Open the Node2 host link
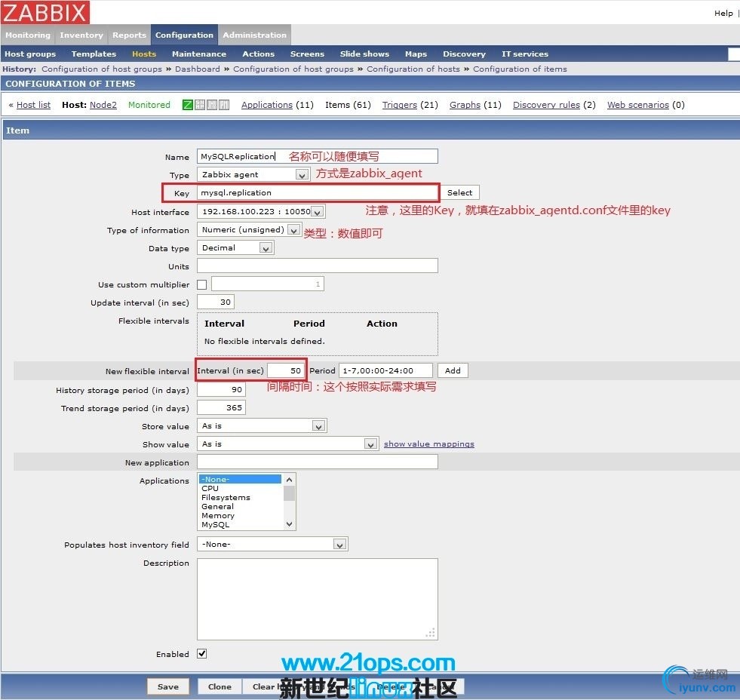 pyautogui.click(x=103, y=105)
